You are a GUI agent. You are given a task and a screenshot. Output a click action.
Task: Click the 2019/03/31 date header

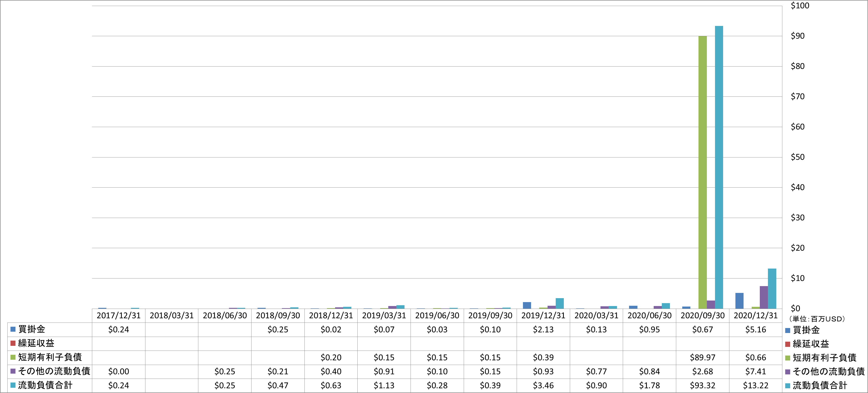384,315
